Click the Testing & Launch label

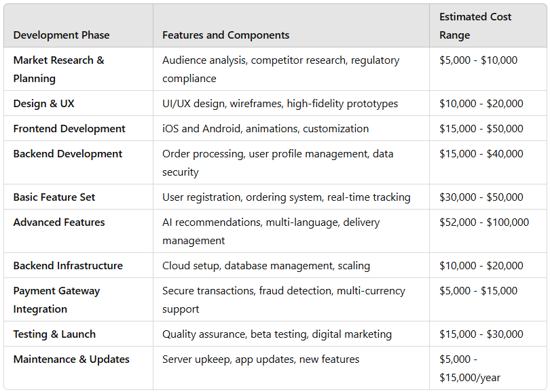(54, 334)
